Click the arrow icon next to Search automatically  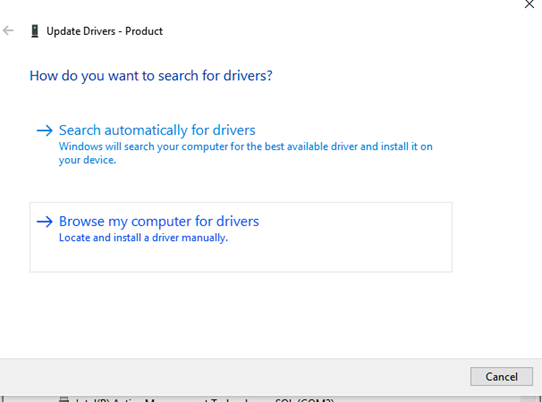pyautogui.click(x=45, y=131)
